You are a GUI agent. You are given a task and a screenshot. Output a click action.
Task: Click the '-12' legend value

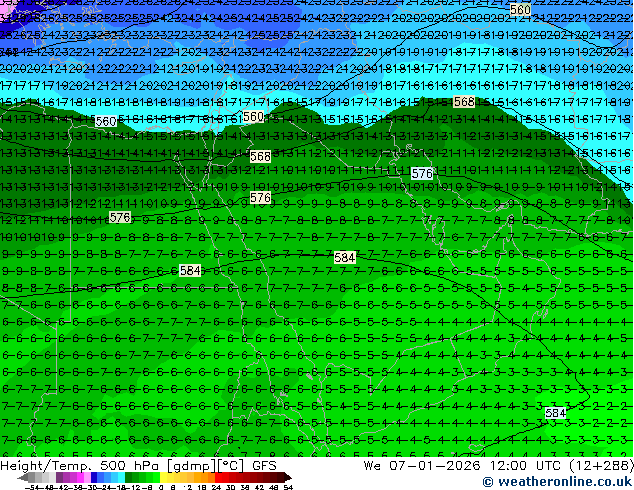tap(133, 488)
